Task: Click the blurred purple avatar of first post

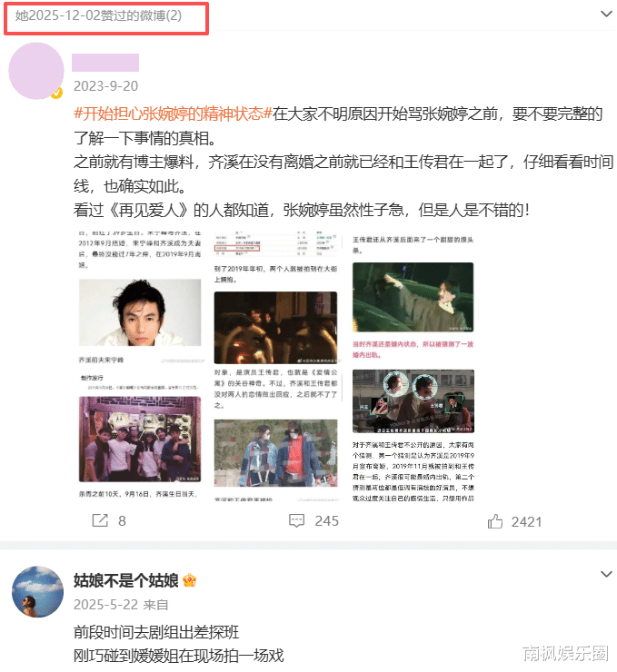Action: point(36,71)
